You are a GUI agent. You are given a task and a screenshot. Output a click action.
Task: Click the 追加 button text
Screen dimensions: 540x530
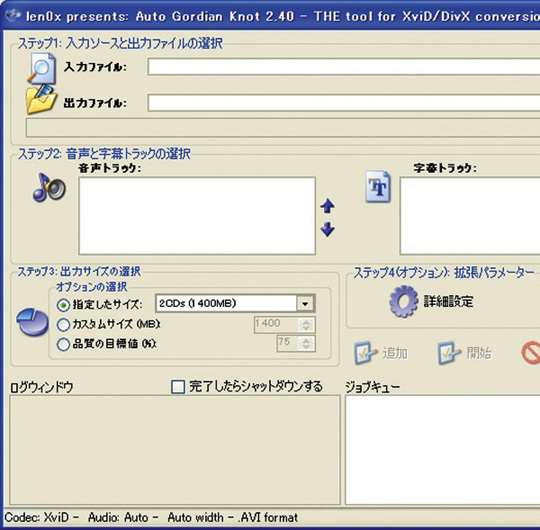pos(395,353)
